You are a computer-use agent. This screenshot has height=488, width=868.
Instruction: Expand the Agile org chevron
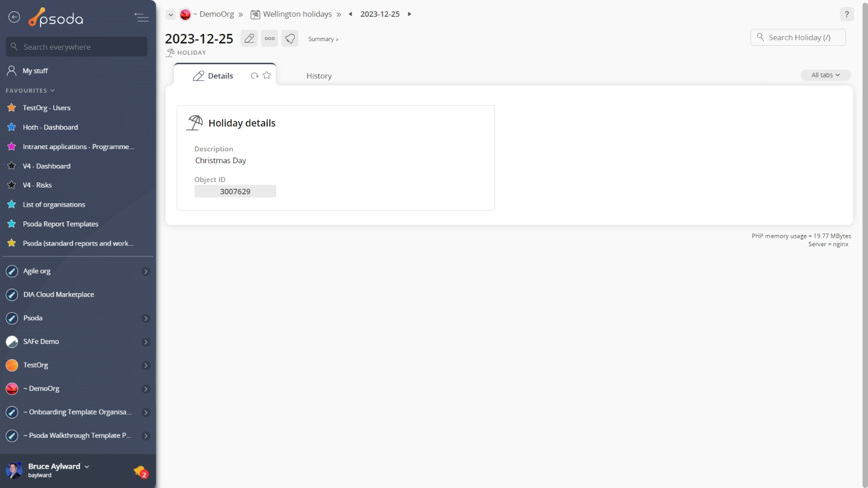(146, 272)
